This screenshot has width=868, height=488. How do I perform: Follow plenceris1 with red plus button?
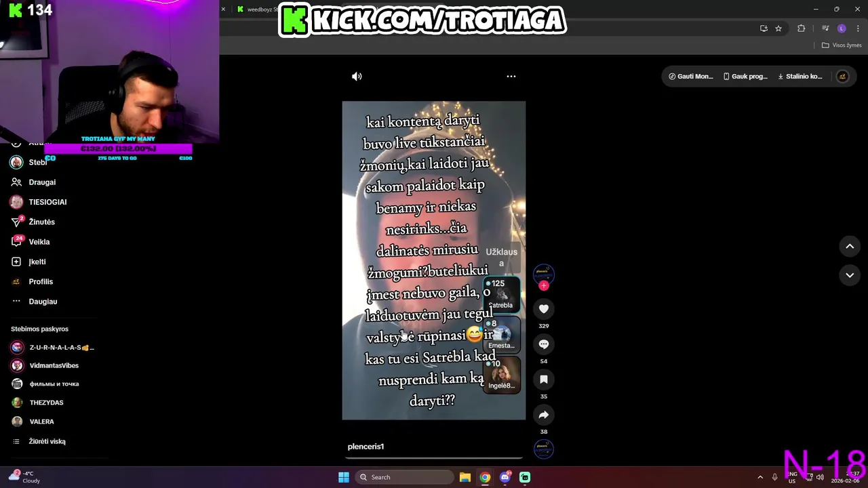click(x=544, y=285)
